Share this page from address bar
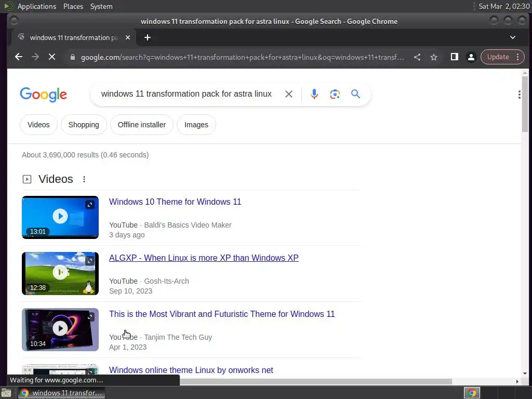Viewport: 532px width, 399px height. [417, 57]
